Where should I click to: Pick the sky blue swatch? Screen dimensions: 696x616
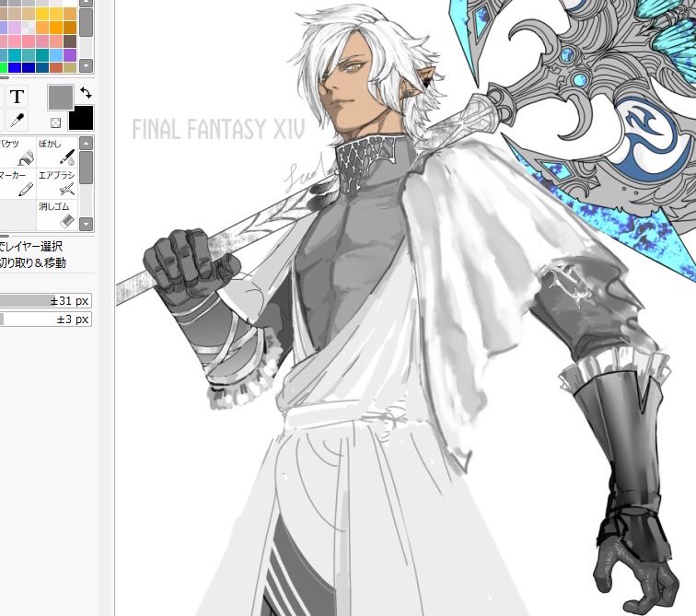(56, 55)
